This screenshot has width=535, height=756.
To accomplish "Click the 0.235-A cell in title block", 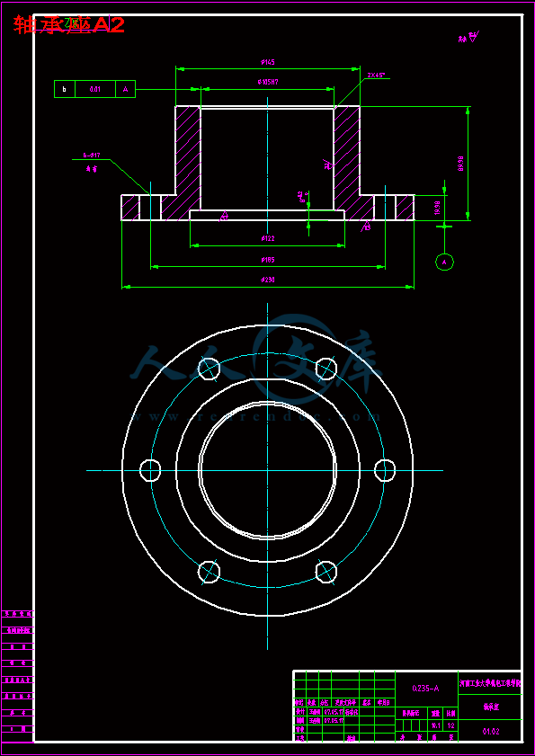I will pos(426,689).
